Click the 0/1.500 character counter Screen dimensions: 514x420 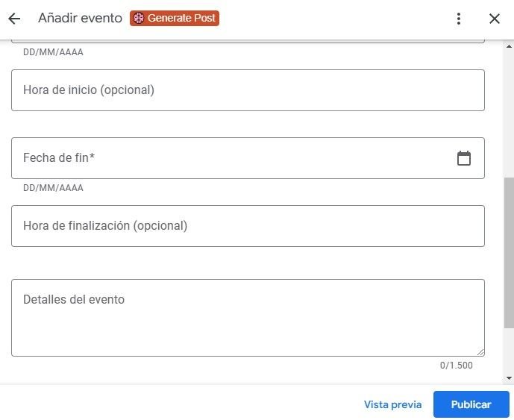[x=456, y=366]
